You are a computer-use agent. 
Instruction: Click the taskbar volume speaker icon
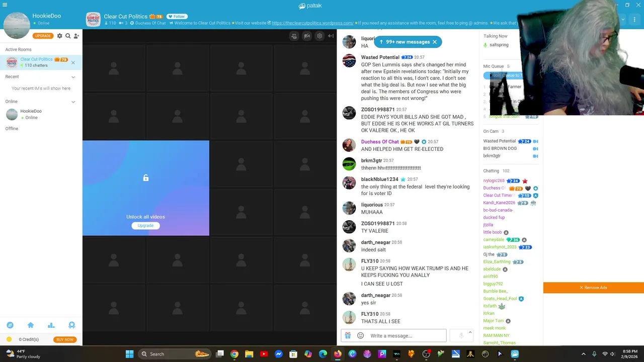(x=612, y=354)
